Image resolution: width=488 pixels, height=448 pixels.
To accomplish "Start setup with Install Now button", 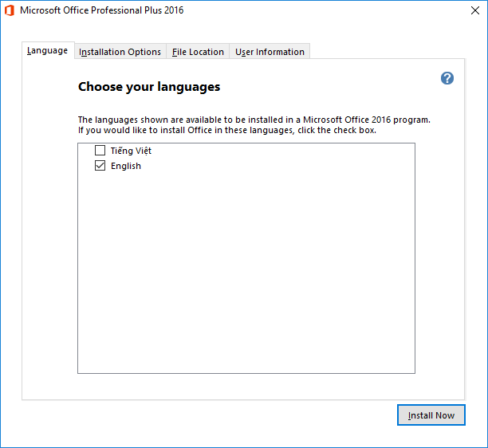I will tap(431, 415).
